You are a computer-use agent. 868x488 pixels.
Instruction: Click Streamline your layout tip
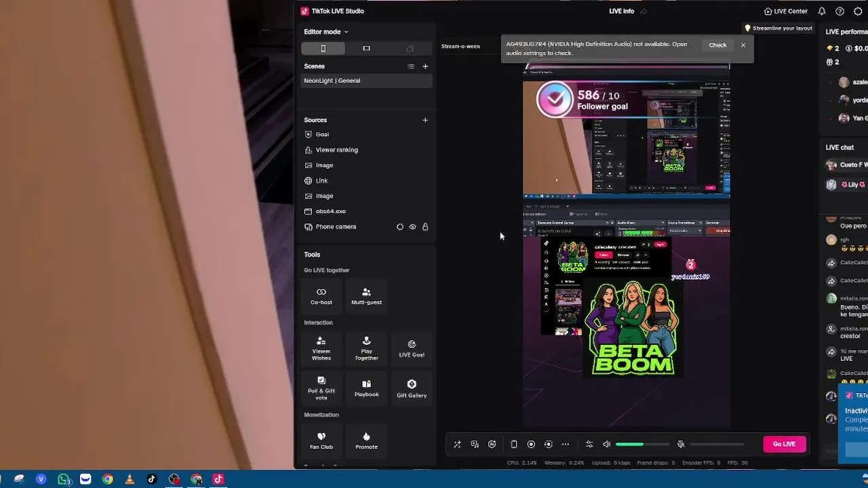point(778,28)
